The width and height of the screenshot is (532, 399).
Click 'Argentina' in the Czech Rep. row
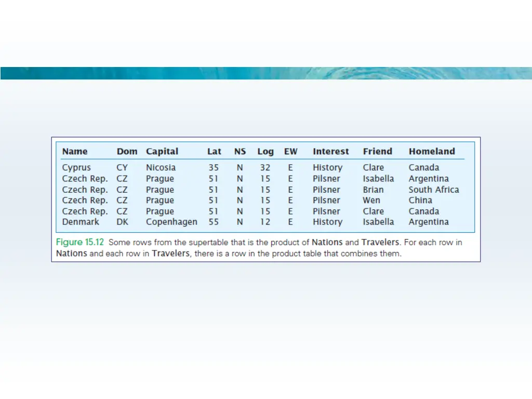(429, 179)
